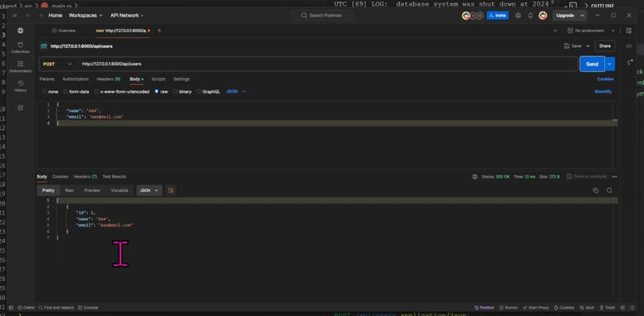
Task: Open the configure sidebar grid icon
Action: [20, 108]
